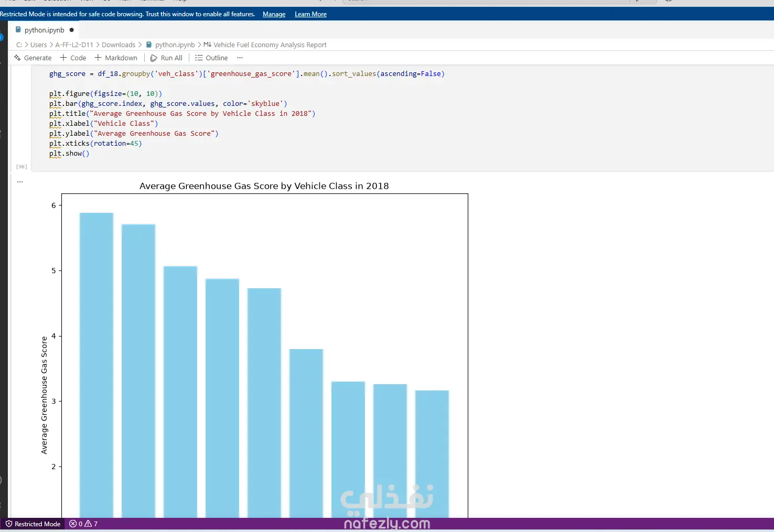The height and width of the screenshot is (532, 774).
Task: Open the Vehicle Fuel Economy Analysis Report breadcrumb
Action: pyautogui.click(x=270, y=45)
